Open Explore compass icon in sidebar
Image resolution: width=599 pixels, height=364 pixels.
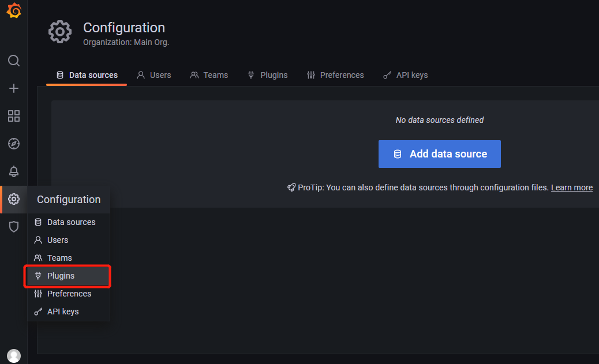point(14,144)
